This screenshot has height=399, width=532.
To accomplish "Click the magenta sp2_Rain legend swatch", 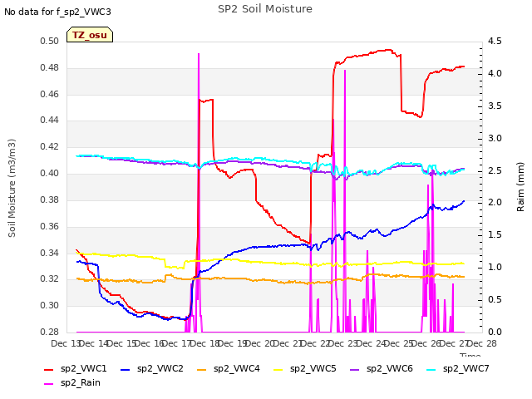I will tap(49, 384).
